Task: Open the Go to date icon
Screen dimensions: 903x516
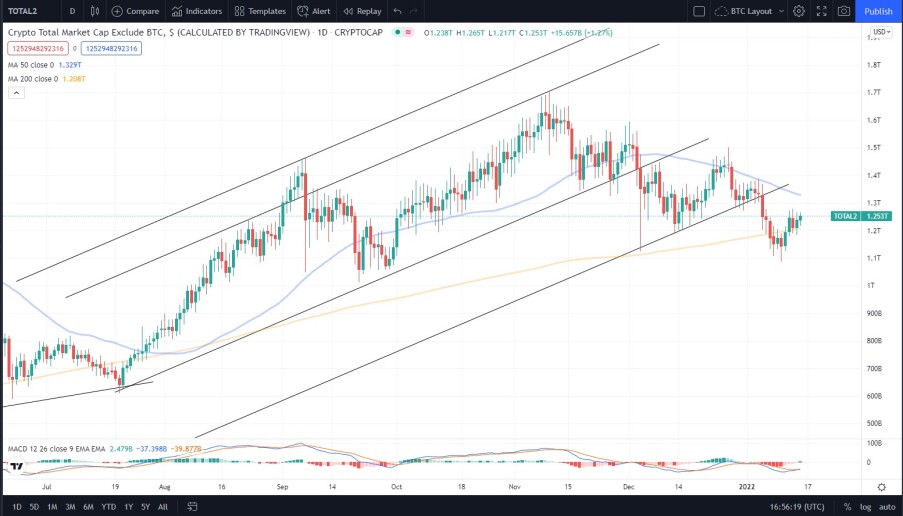Action: pos(192,507)
